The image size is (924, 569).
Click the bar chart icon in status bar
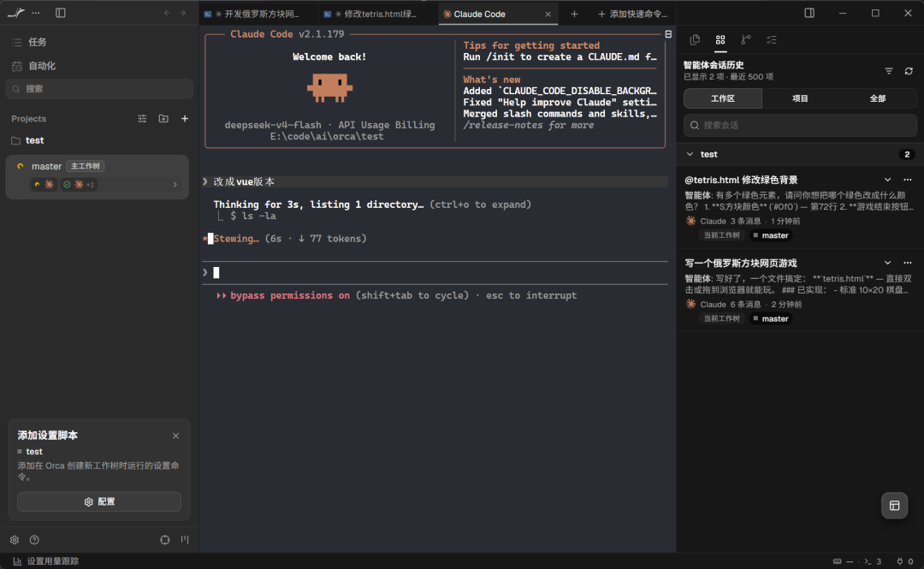[x=17, y=561]
